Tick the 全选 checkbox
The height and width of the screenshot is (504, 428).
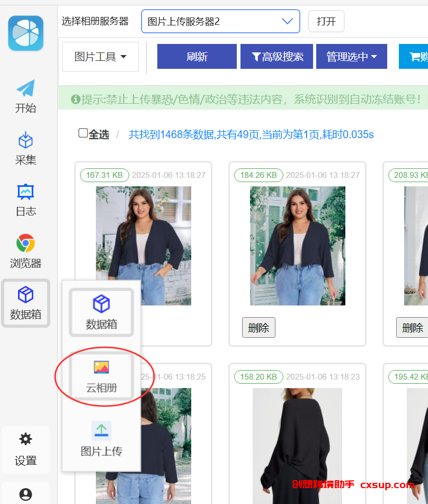tap(83, 133)
